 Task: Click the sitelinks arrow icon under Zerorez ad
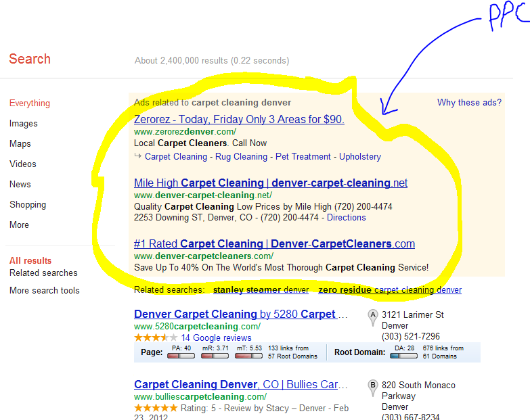pyautogui.click(x=137, y=156)
